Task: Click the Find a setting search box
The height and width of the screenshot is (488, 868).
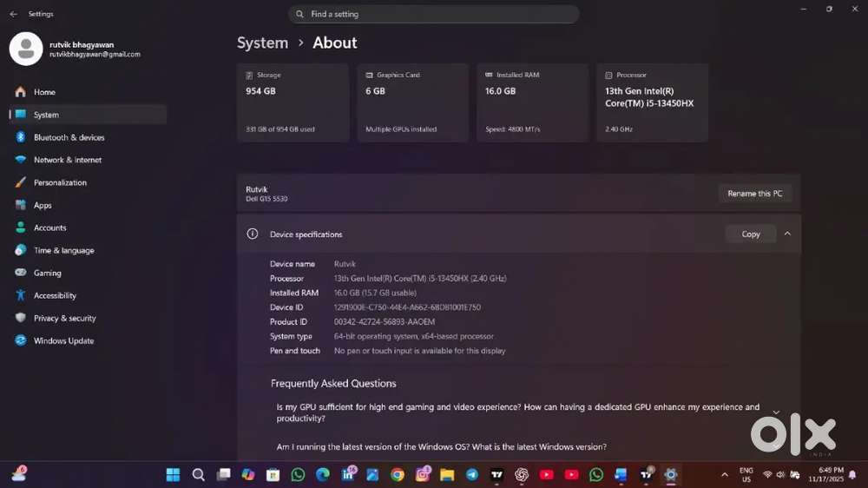Action: point(434,14)
